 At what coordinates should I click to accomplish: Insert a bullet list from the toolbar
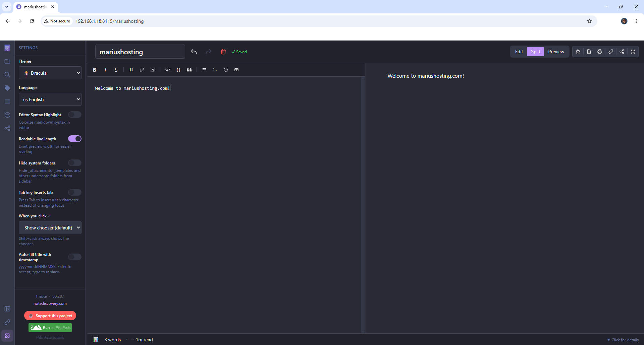click(x=204, y=70)
